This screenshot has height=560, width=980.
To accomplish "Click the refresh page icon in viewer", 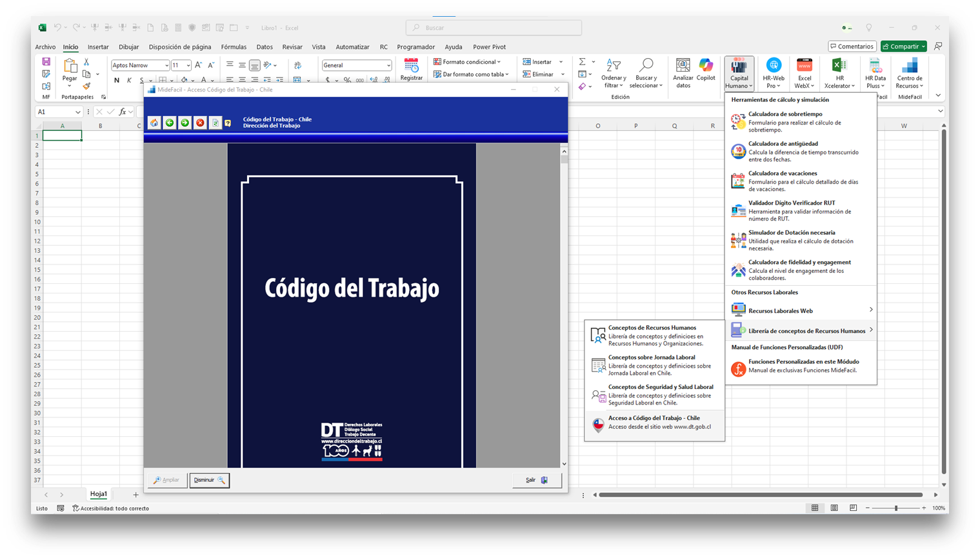I will (215, 123).
